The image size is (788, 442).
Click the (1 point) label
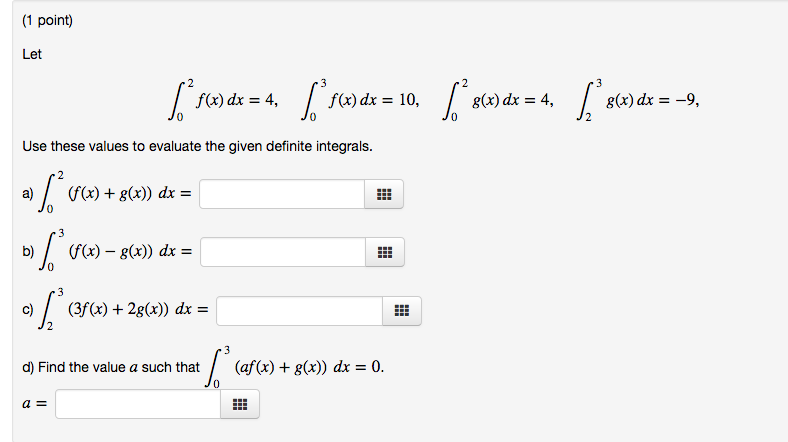point(48,21)
